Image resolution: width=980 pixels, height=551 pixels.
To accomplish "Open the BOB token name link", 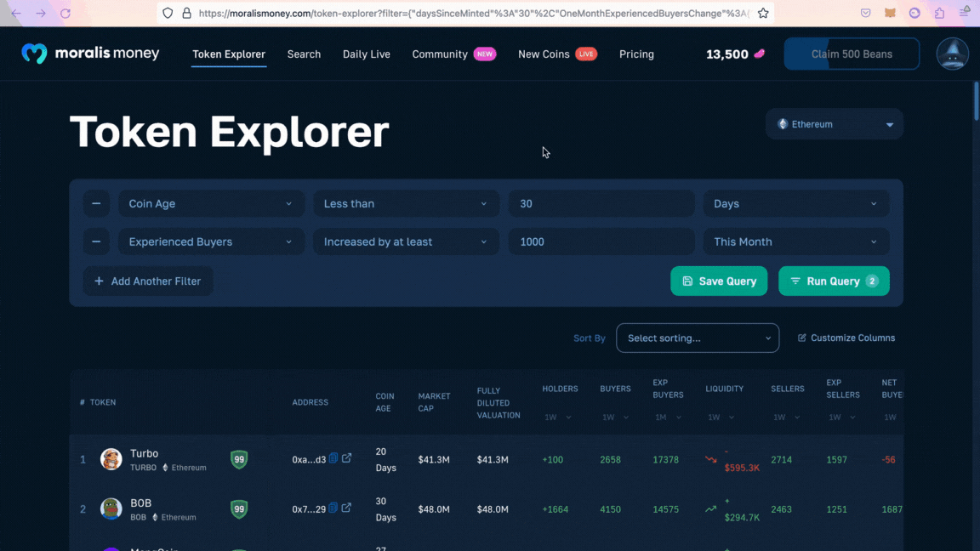I will pos(140,503).
